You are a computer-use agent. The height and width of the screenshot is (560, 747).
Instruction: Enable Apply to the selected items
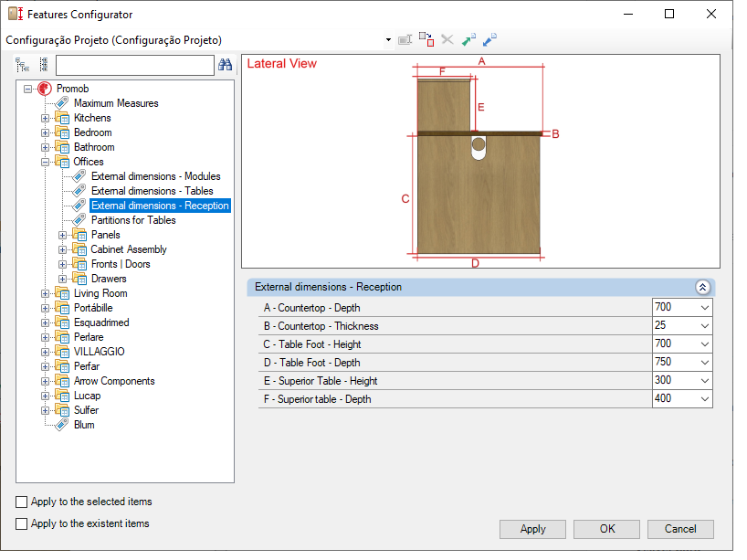click(21, 502)
